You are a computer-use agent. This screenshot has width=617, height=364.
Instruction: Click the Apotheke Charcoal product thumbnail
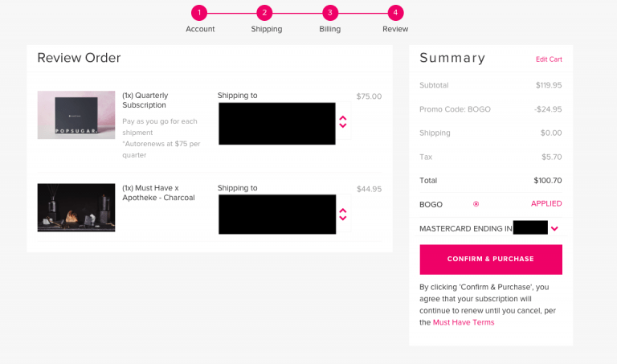point(76,207)
